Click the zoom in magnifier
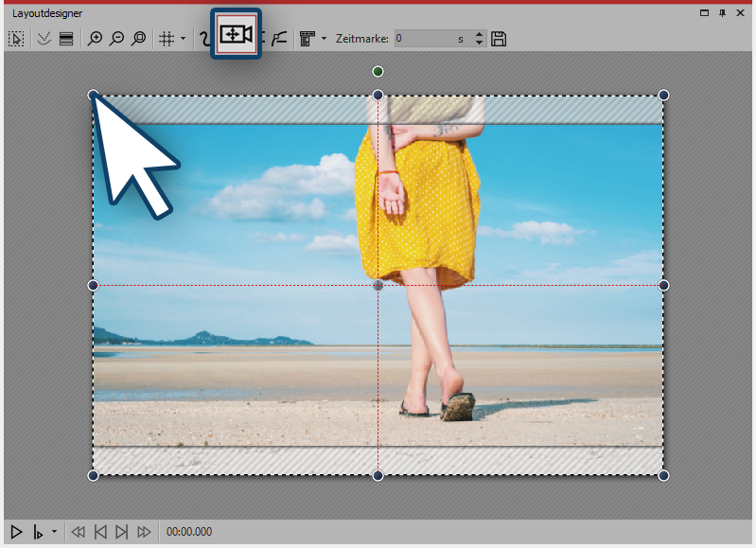Image resolution: width=756 pixels, height=548 pixels. (95, 39)
